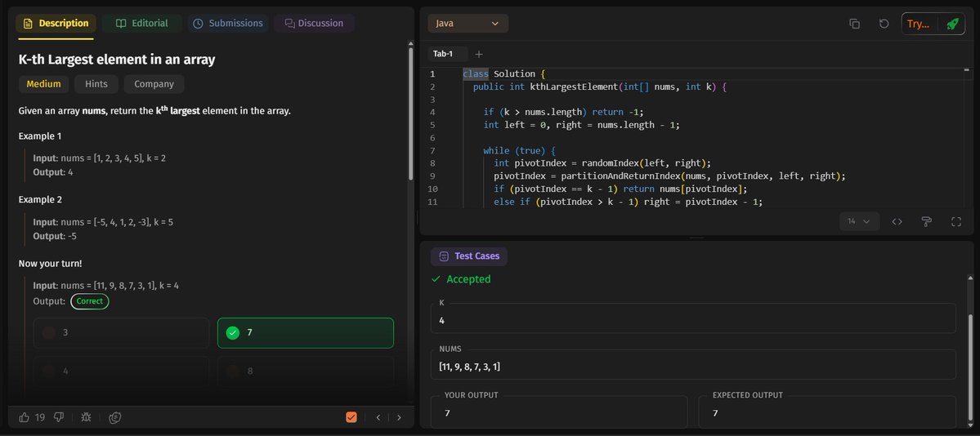Copy the code with the copy icon
This screenshot has height=436, width=980.
coord(854,24)
